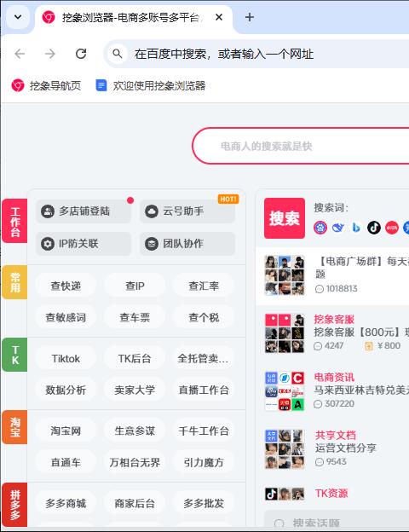409x532 pixels.
Task: Open 卖家大学 shortcut
Action: (x=135, y=390)
